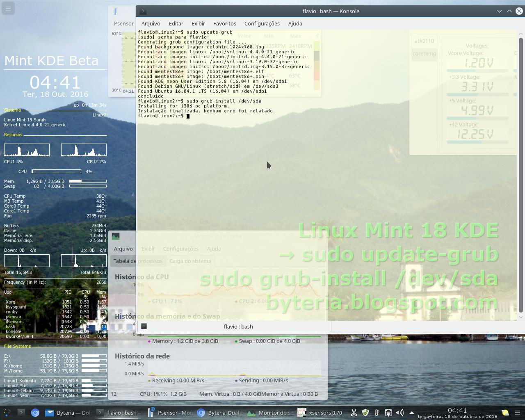Viewport: 525px width, 420px height.
Task: Click 'Found Ubuntu 16.04.1 LTS' terminal line
Action: click(x=202, y=91)
